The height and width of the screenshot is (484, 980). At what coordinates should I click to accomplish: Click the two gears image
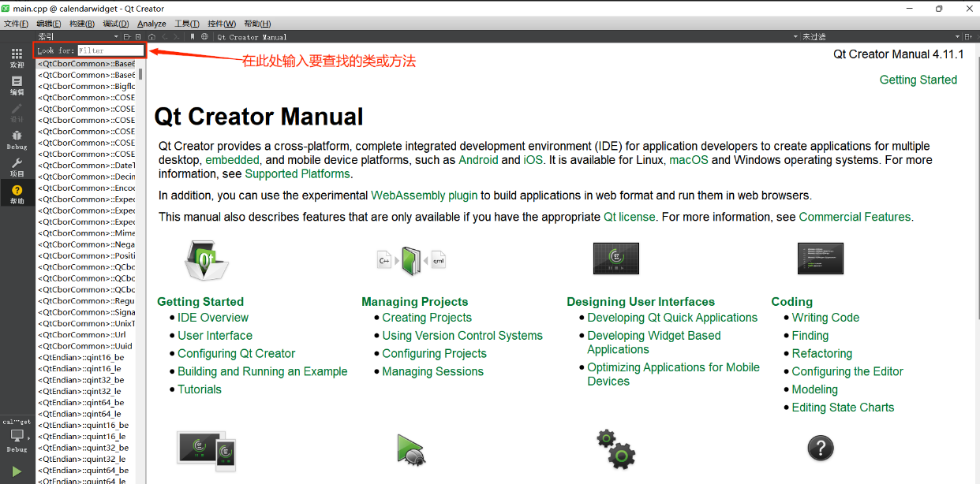[616, 449]
